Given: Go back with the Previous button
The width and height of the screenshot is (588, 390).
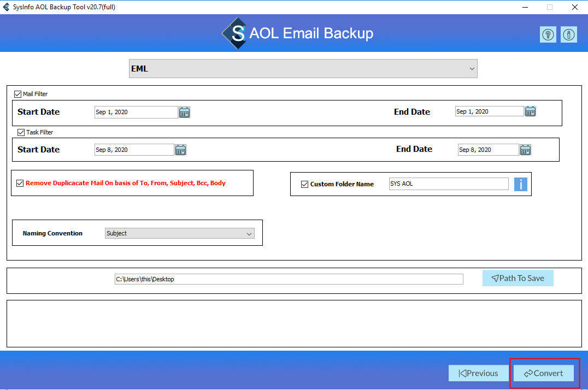Looking at the screenshot, I should (478, 373).
